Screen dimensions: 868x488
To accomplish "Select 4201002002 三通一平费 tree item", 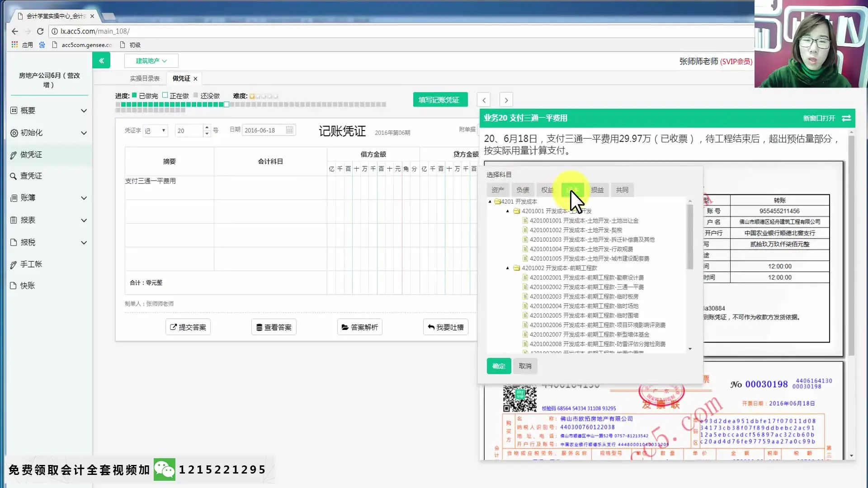I will pos(586,287).
